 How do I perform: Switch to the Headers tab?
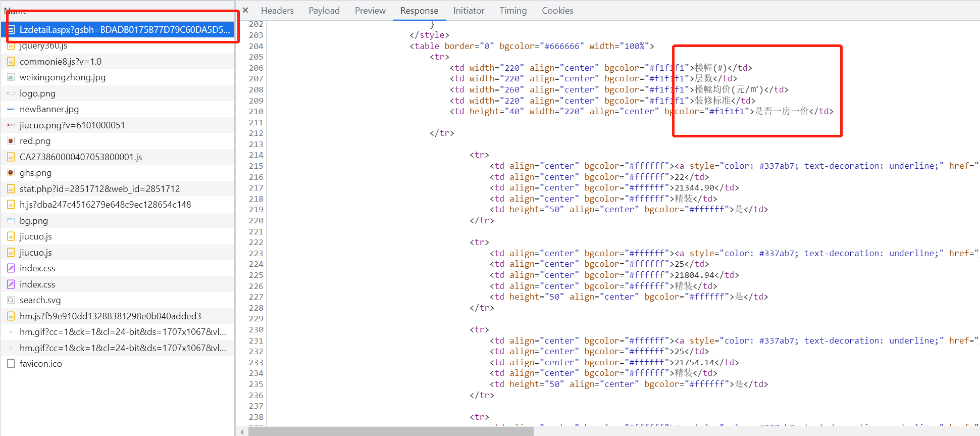point(277,11)
